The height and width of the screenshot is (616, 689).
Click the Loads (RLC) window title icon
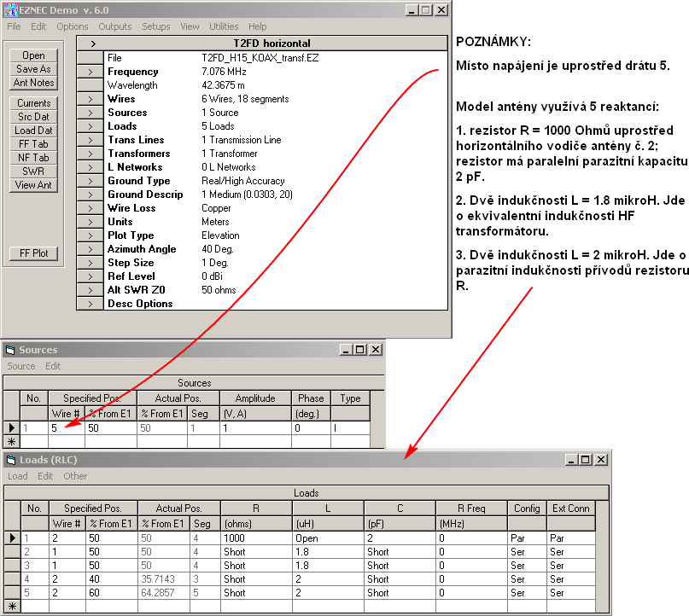point(10,460)
